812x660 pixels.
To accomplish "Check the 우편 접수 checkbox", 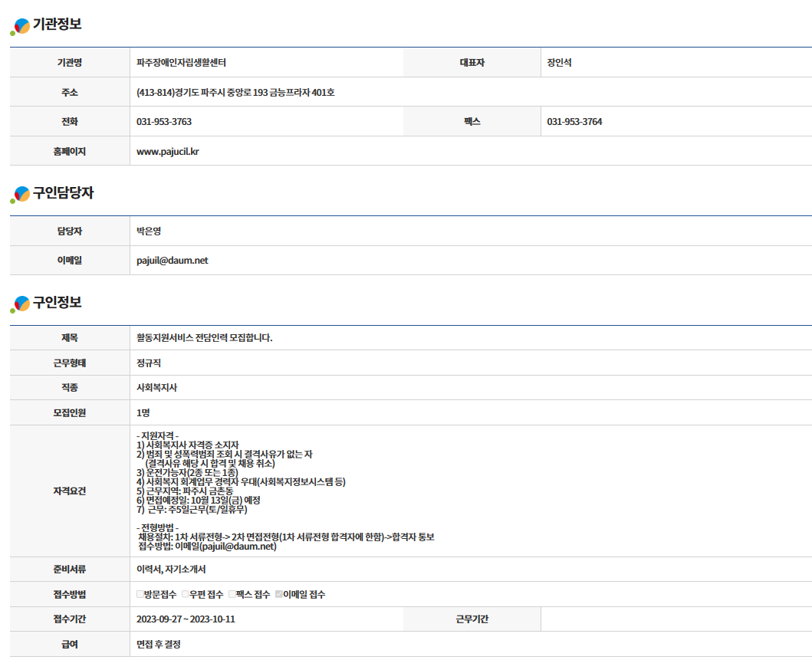I will point(186,594).
